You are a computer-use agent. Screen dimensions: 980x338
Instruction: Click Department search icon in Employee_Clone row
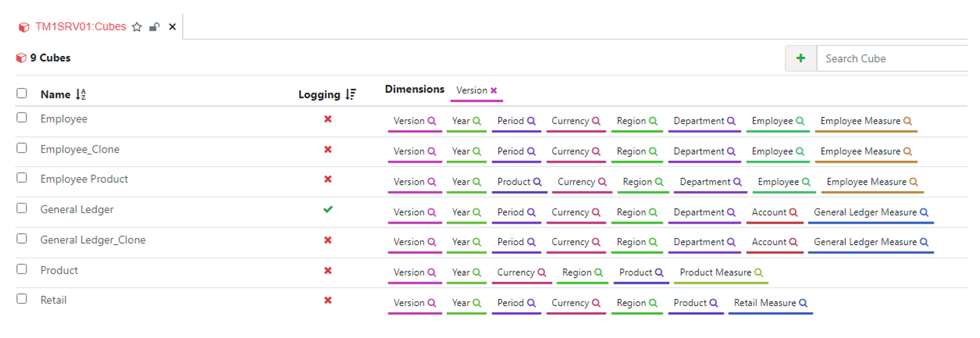click(x=731, y=151)
